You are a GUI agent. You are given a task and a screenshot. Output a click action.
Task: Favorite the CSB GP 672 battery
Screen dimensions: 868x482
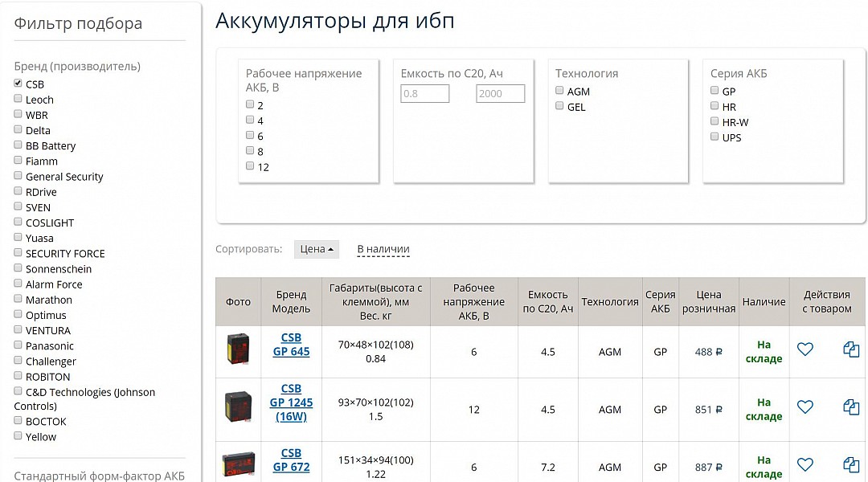point(805,464)
